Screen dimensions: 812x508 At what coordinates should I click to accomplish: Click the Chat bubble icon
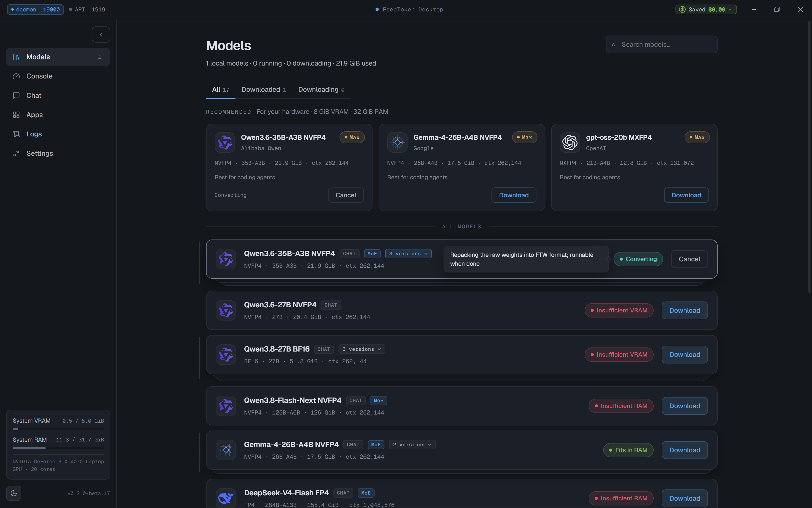(16, 96)
